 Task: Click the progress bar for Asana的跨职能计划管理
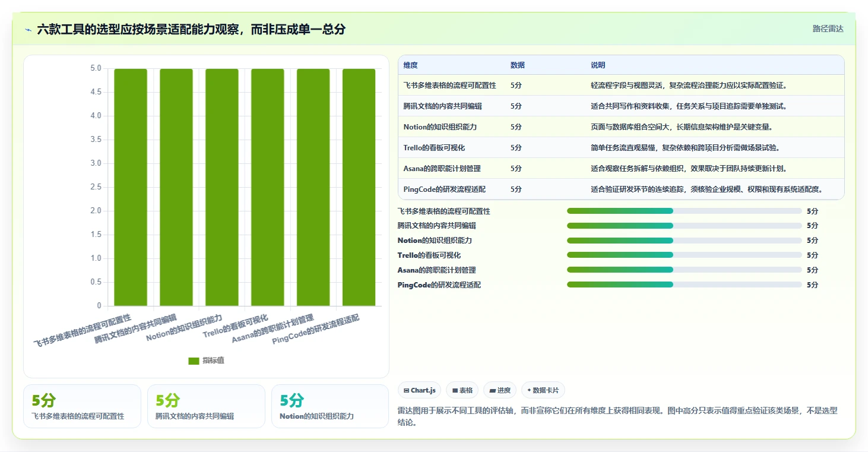[x=685, y=270]
